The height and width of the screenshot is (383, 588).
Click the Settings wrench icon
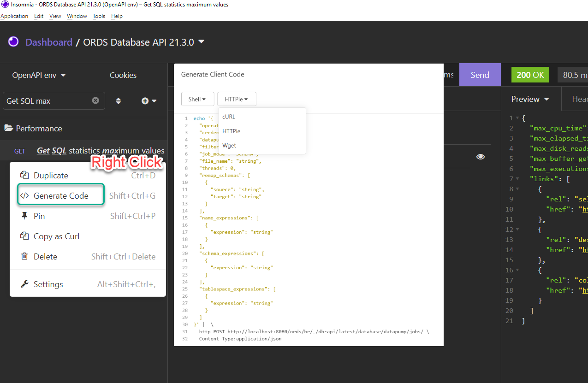click(x=24, y=284)
